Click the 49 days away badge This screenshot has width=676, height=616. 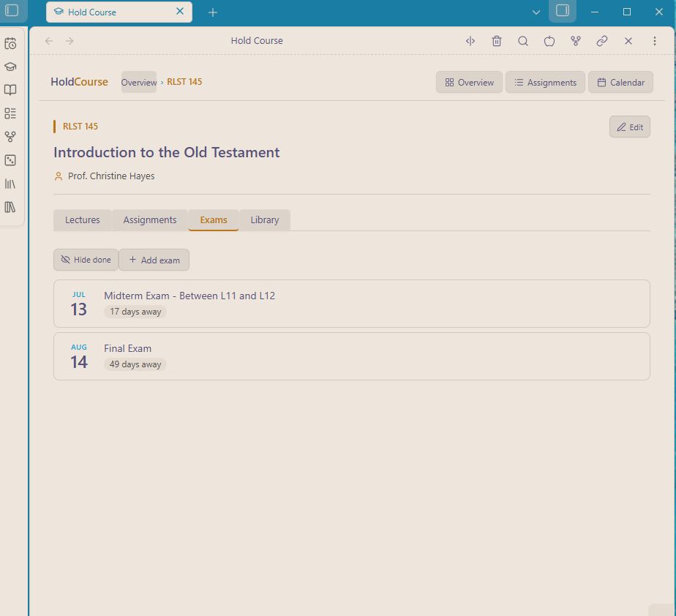(135, 364)
